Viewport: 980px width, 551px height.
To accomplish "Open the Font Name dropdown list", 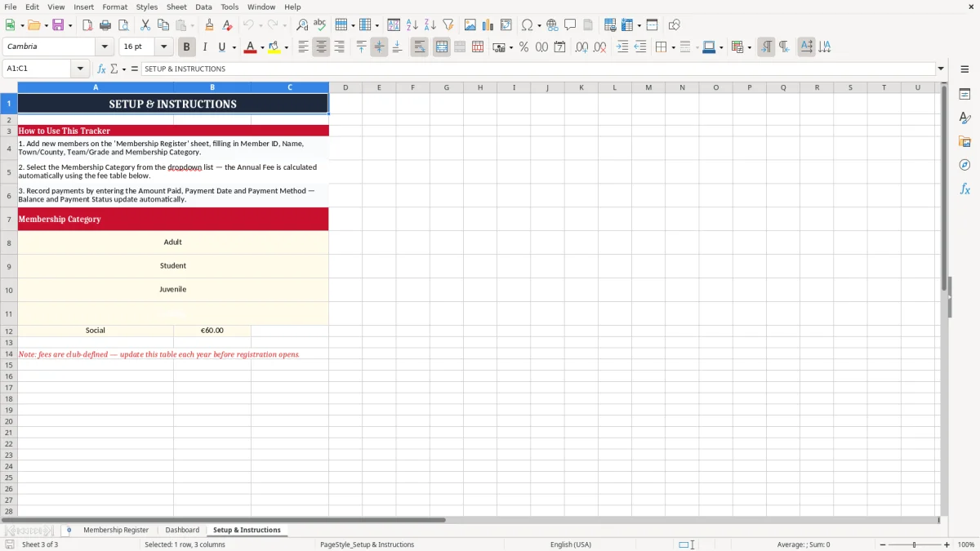I will point(105,47).
